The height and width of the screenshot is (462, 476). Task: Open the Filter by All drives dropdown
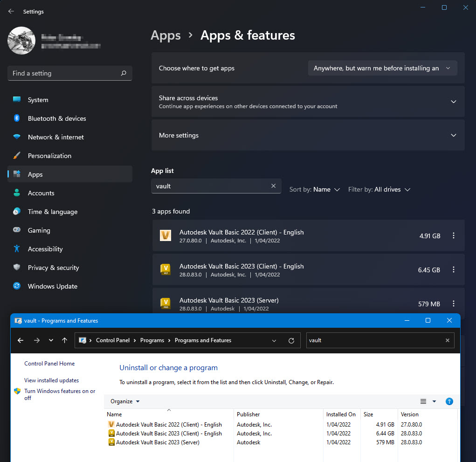coord(379,189)
